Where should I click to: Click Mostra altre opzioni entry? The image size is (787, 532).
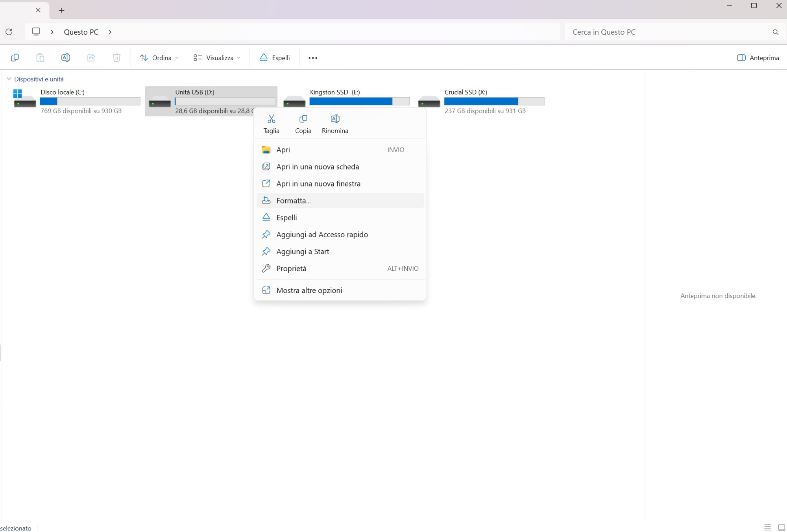point(309,291)
